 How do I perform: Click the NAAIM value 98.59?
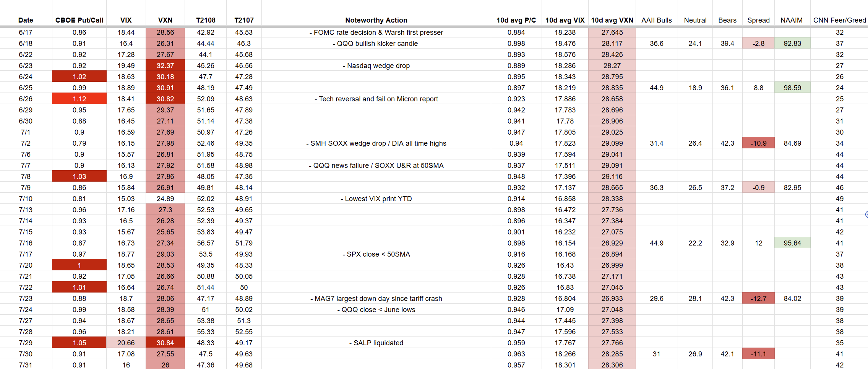[x=792, y=88]
